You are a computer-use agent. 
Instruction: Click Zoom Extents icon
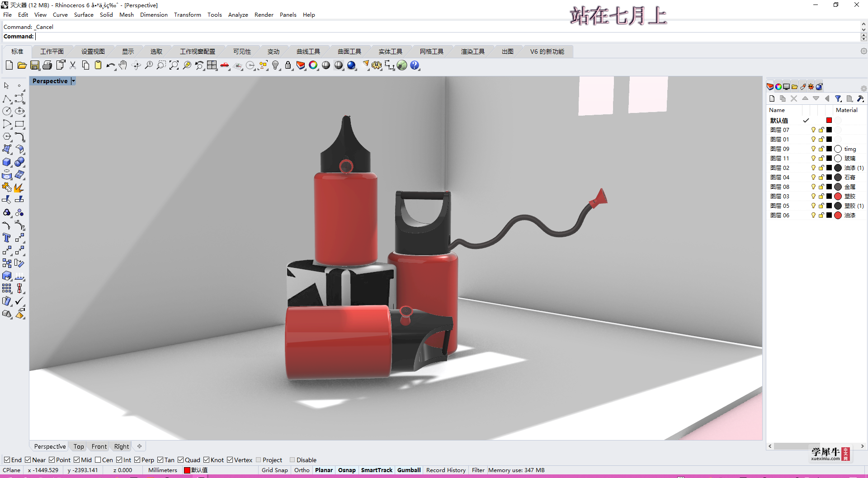pos(174,66)
